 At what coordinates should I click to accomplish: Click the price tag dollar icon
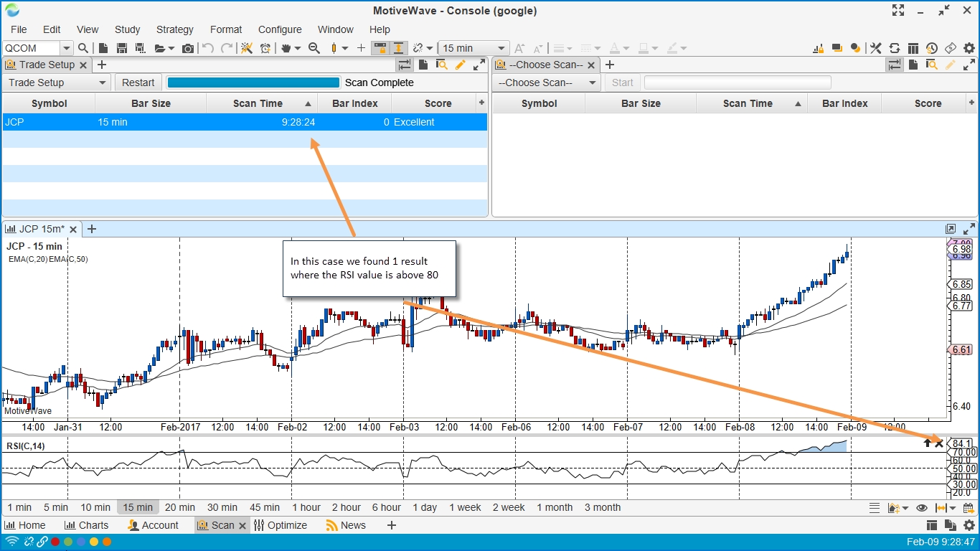950,48
